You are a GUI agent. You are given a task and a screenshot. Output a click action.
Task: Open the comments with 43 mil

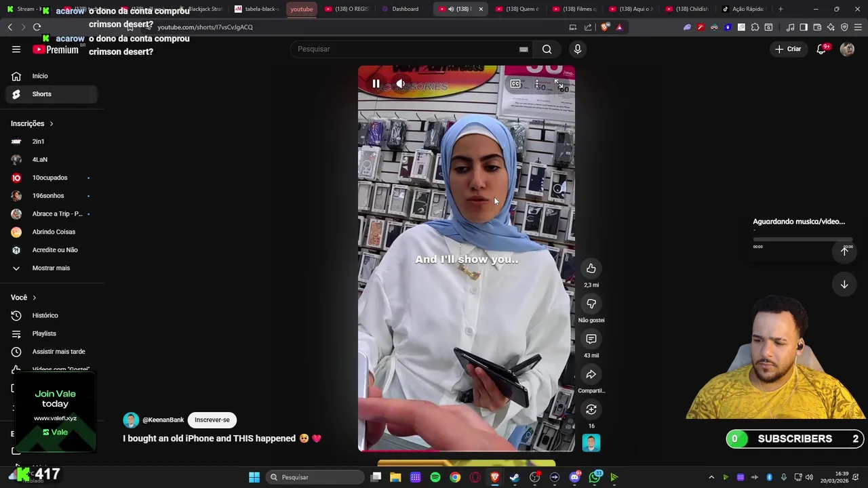tap(591, 339)
